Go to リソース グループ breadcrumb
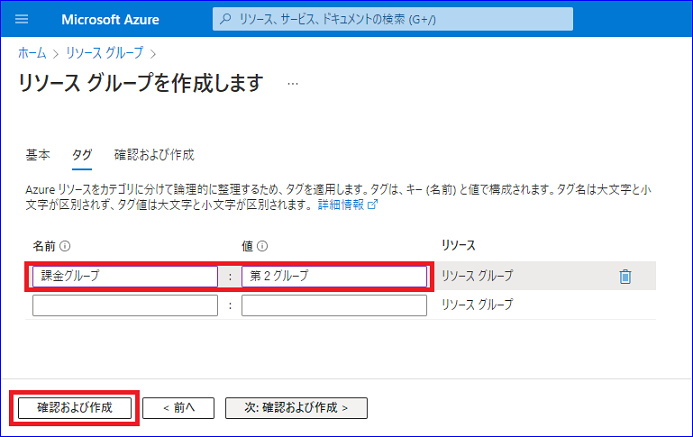The image size is (693, 437). [105, 53]
